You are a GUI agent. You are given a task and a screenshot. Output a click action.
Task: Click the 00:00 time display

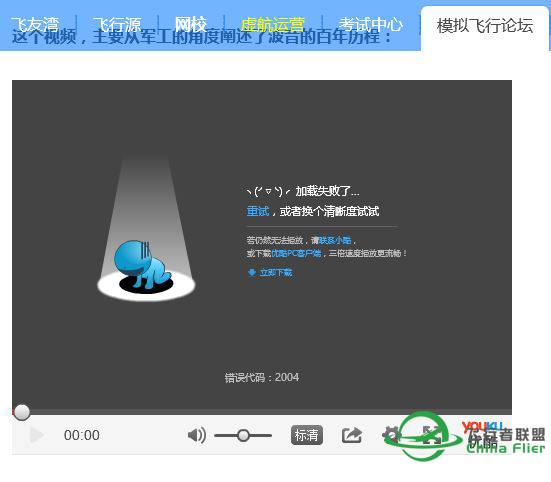(x=82, y=435)
